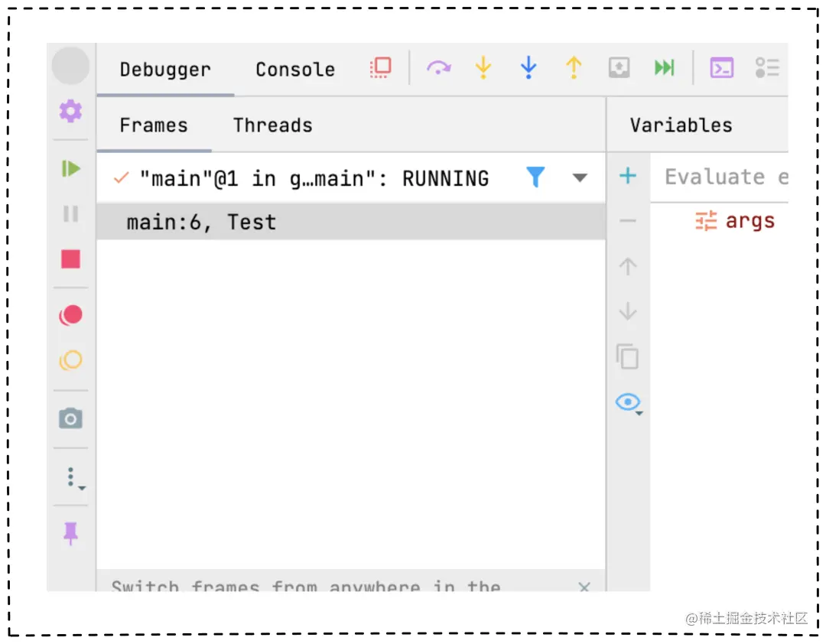The image size is (826, 644).
Task: Expand the thread selector dropdown arrow
Action: (x=580, y=178)
